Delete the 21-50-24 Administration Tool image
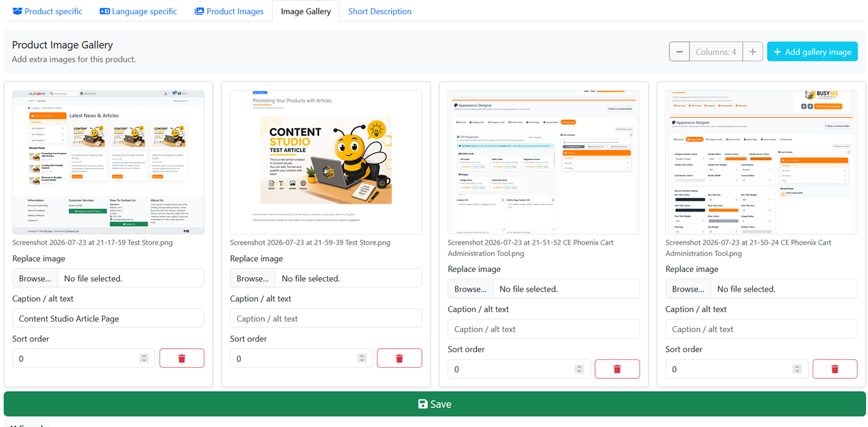 (x=835, y=368)
